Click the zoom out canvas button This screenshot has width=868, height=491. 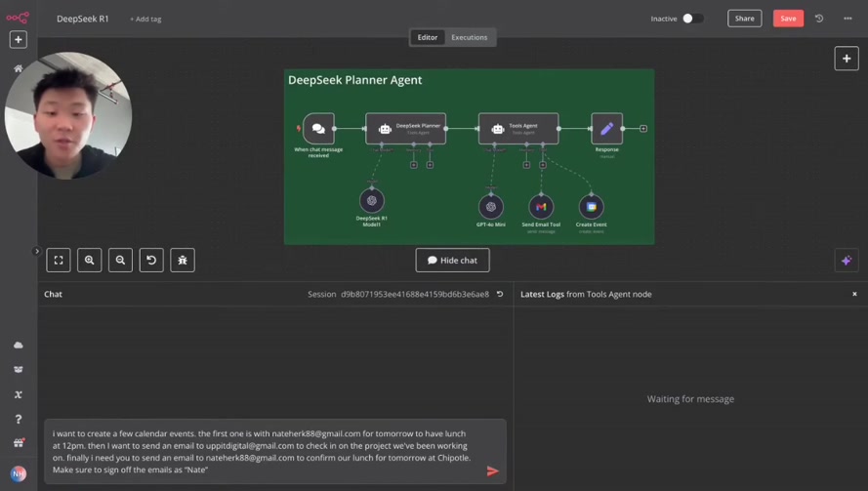pyautogui.click(x=121, y=261)
